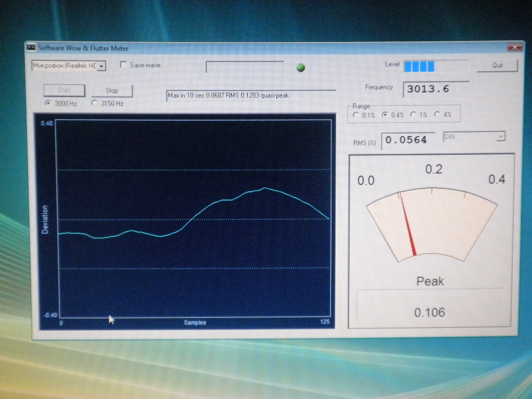Choose the 4% range option
The width and height of the screenshot is (532, 399).
pos(437,115)
